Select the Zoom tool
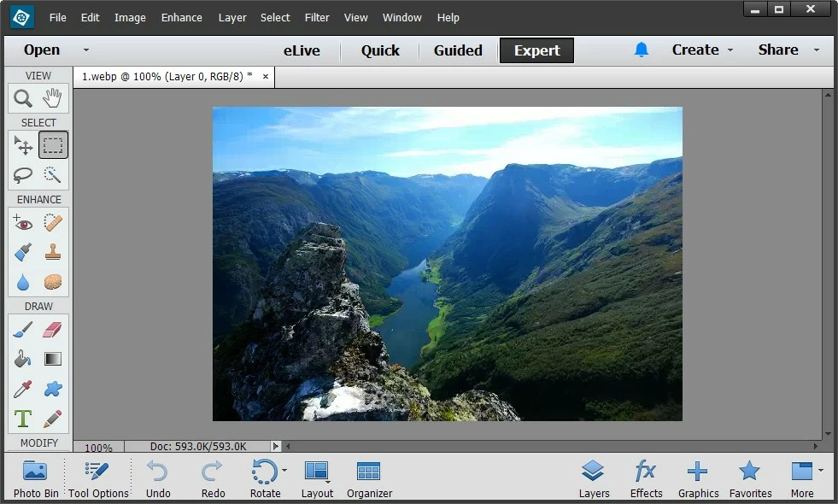Image resolution: width=838 pixels, height=504 pixels. pyautogui.click(x=22, y=98)
